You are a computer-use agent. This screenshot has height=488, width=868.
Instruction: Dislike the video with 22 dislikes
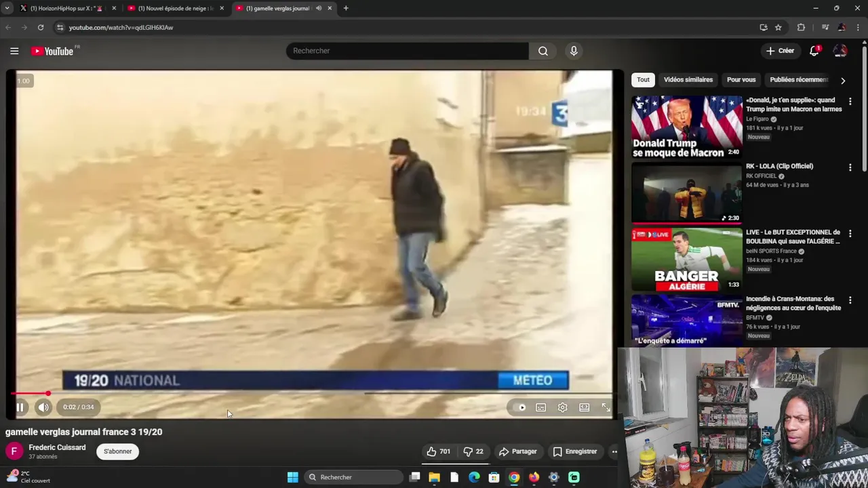click(x=473, y=451)
